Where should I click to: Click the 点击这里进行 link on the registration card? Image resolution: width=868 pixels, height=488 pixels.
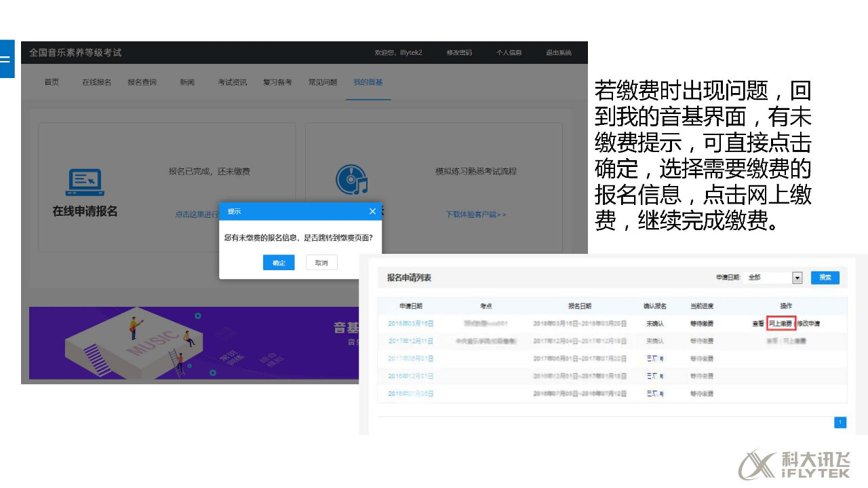point(197,214)
